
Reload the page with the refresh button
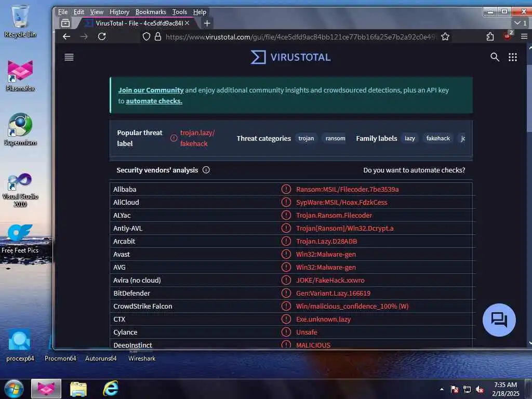click(x=102, y=37)
